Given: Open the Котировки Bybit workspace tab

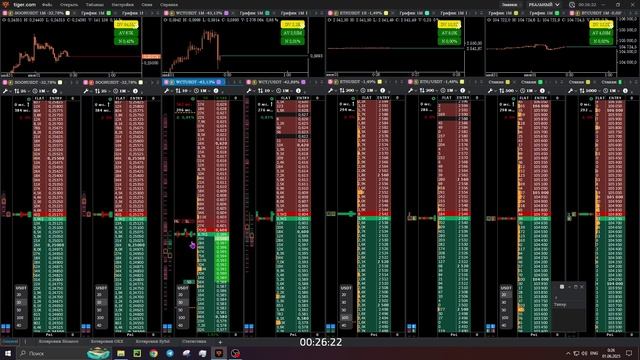Looking at the screenshot, I should click(x=153, y=341).
